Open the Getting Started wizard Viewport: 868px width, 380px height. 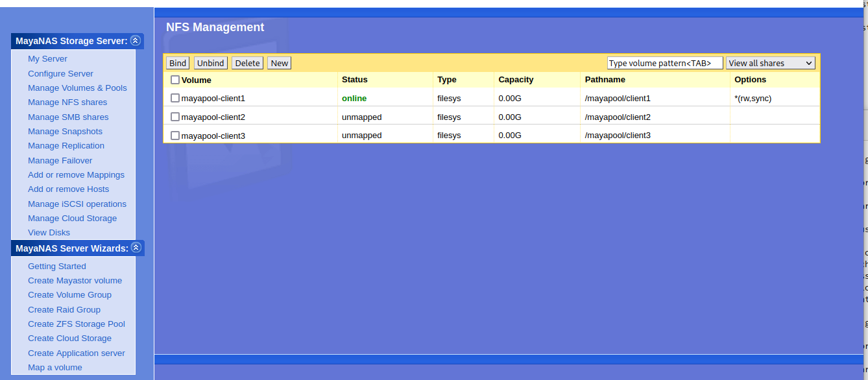pos(56,267)
